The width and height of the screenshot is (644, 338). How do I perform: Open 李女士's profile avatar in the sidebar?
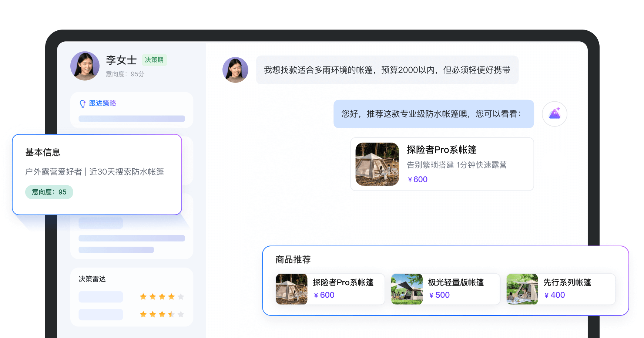pyautogui.click(x=85, y=66)
